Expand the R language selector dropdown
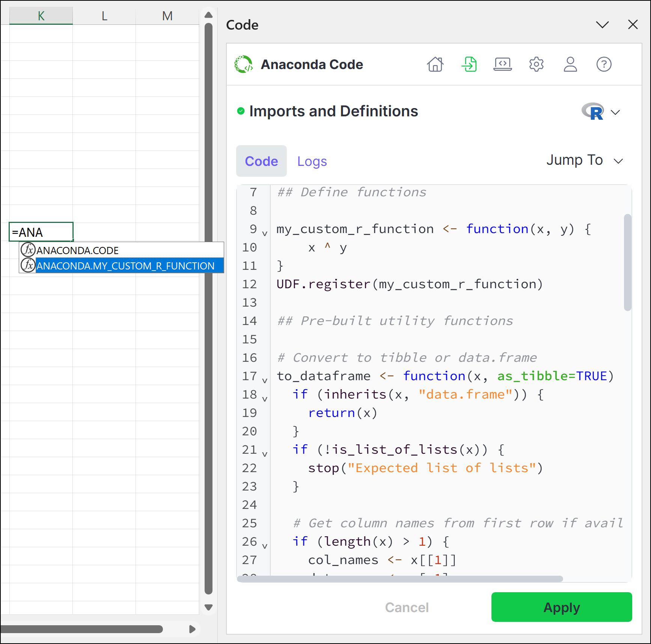 click(615, 112)
